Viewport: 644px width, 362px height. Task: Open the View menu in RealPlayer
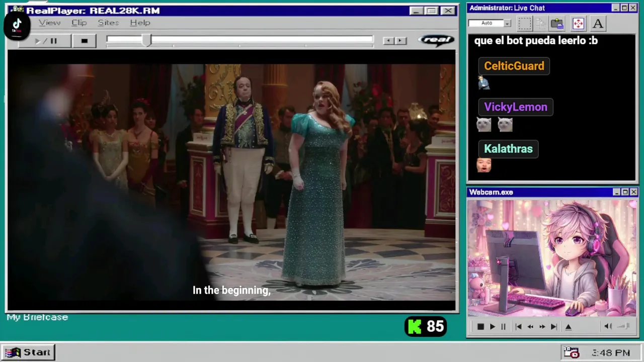tap(49, 23)
